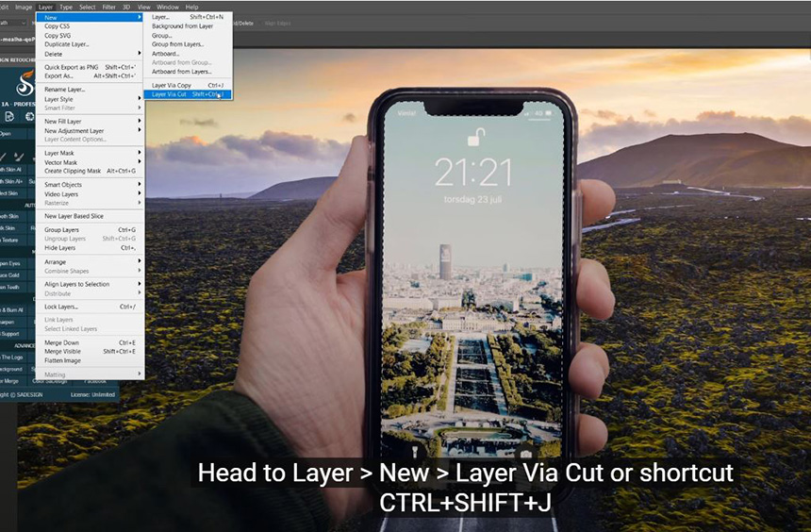Expand the Video Layers submenu

point(90,194)
